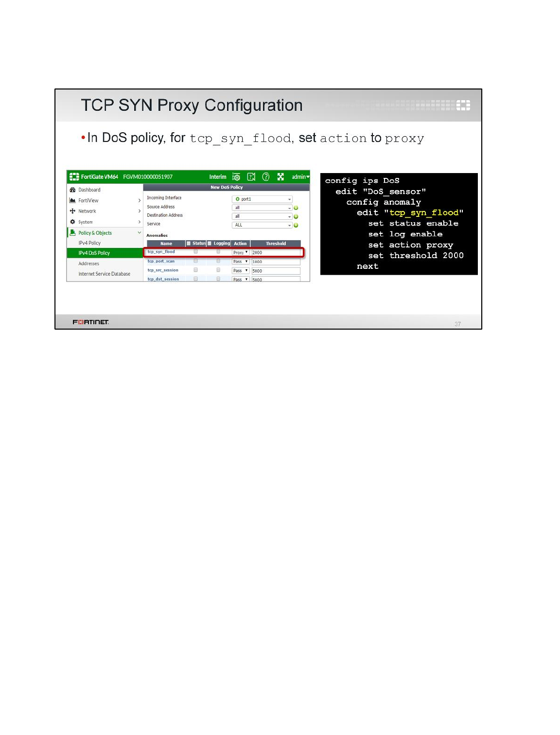Enable status for tcp_port_scan
This screenshot has height=735, width=560.
pyautogui.click(x=196, y=261)
